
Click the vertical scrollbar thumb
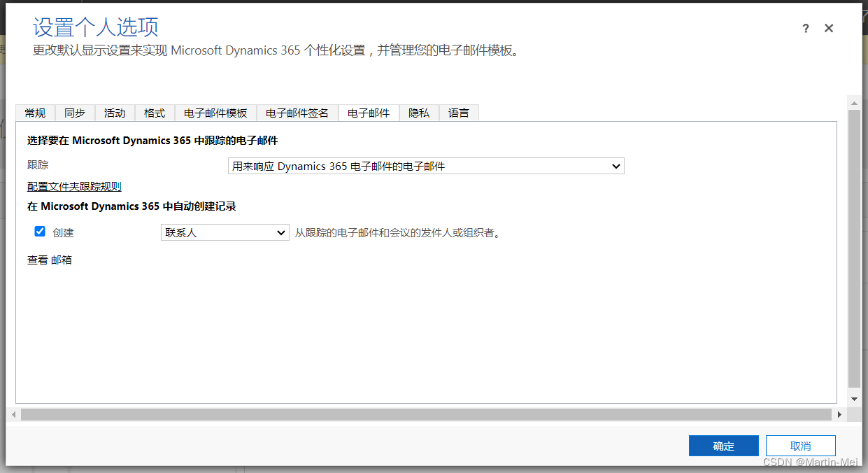[854, 248]
